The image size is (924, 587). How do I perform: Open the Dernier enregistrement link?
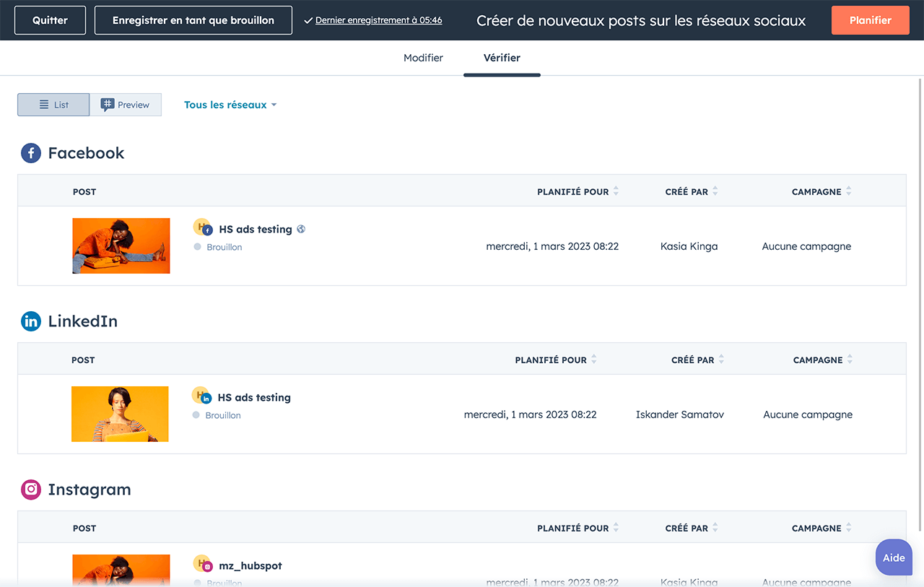378,20
